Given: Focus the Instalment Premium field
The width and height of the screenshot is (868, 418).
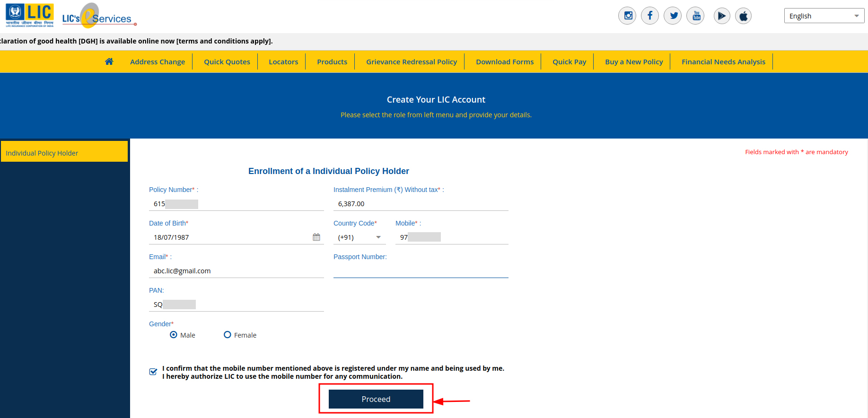Looking at the screenshot, I should [421, 204].
